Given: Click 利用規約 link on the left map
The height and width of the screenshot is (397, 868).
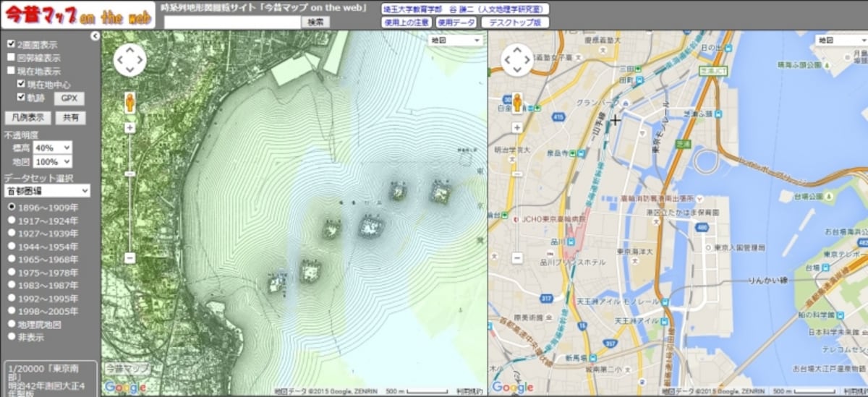Looking at the screenshot, I should [x=470, y=391].
